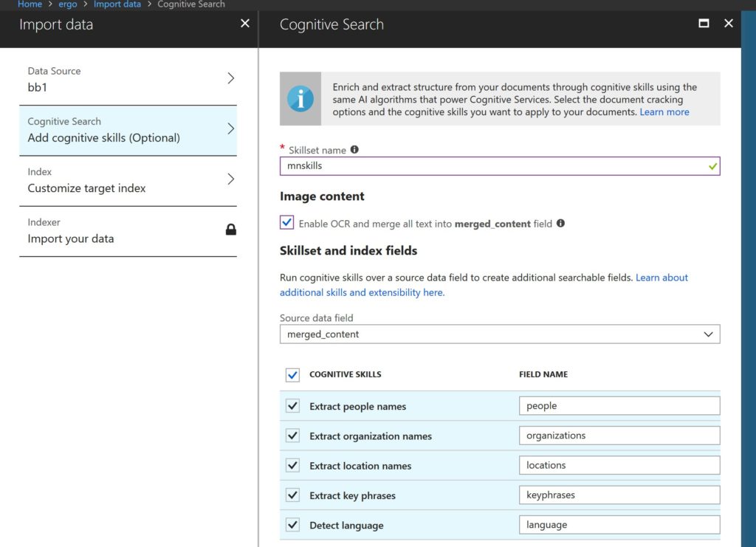Maximize the Cognitive Search blade
Screen dimensions: 756x547
704,23
